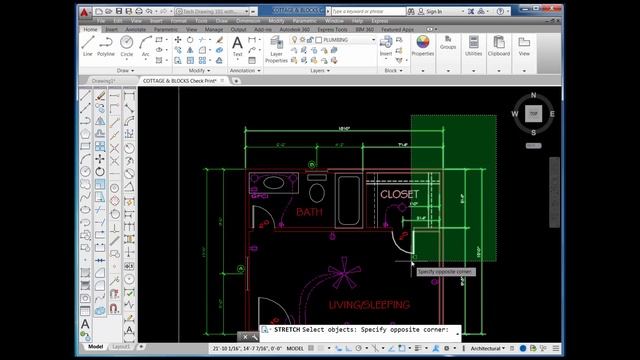Open the Autodesk Exchange X icon
The height and width of the screenshot is (360, 640).
tap(471, 11)
